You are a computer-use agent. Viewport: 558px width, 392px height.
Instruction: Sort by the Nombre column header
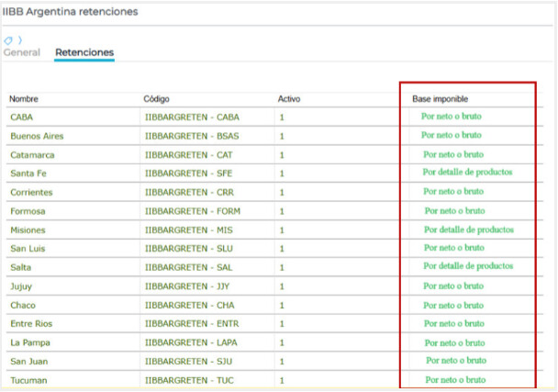click(x=24, y=98)
